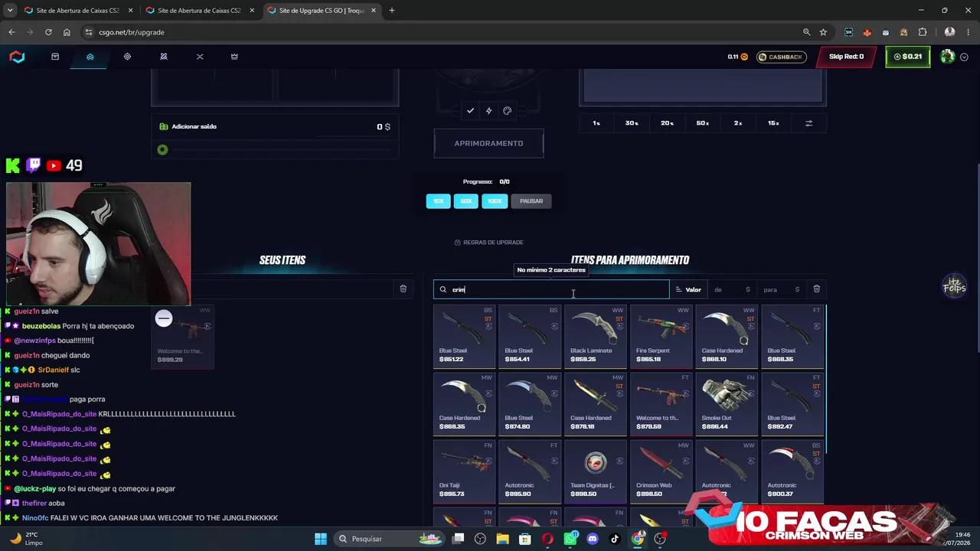Image resolution: width=980 pixels, height=551 pixels.
Task: Toggle the checkmark option under upgrade circle
Action: [x=470, y=111]
